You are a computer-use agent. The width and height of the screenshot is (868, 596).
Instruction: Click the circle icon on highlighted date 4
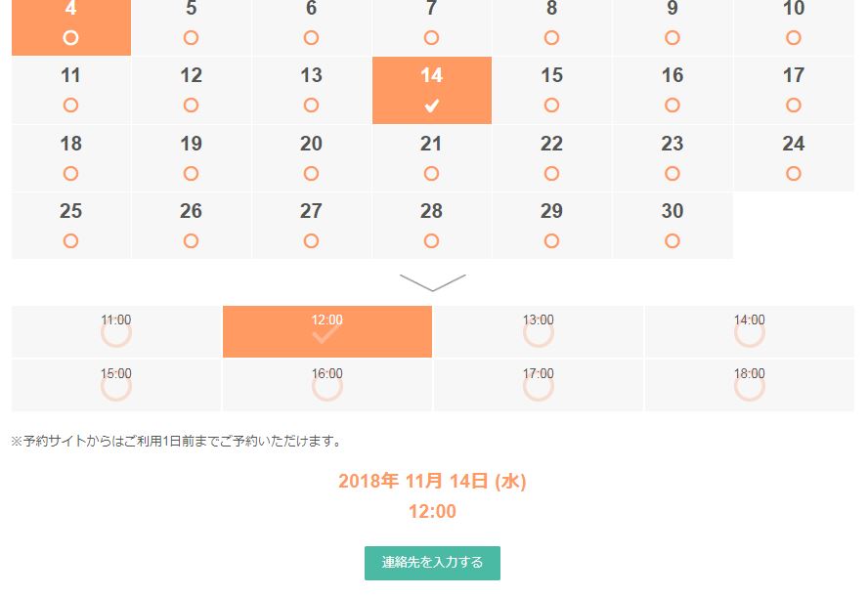pyautogui.click(x=70, y=38)
